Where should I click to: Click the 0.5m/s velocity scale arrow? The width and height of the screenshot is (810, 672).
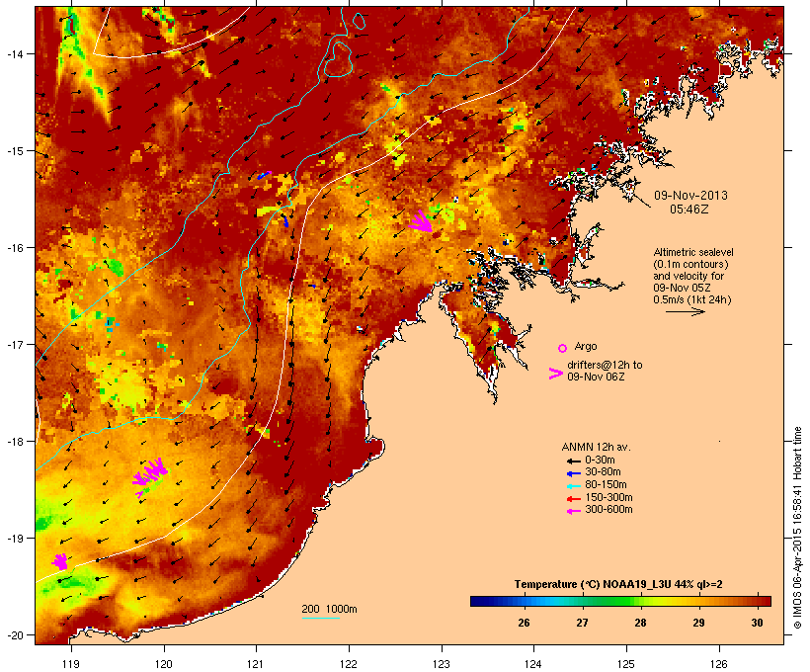685,311
